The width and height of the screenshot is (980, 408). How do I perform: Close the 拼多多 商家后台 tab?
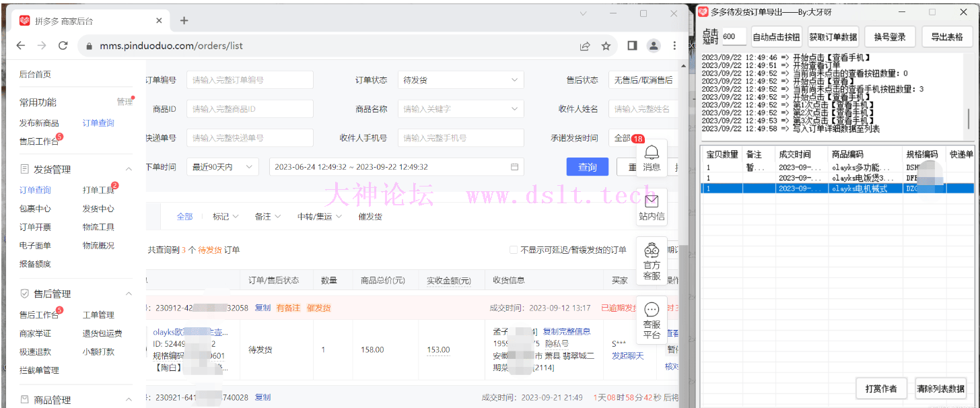tap(159, 20)
